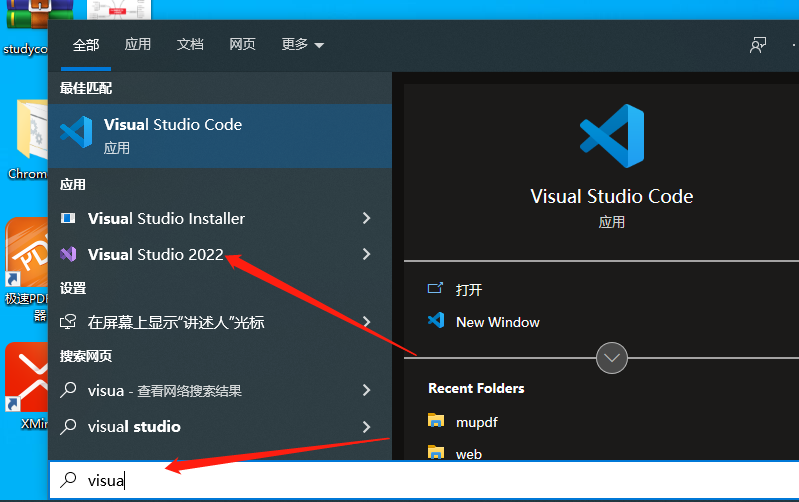Open the web recent folder
This screenshot has height=502, width=799.
click(469, 454)
